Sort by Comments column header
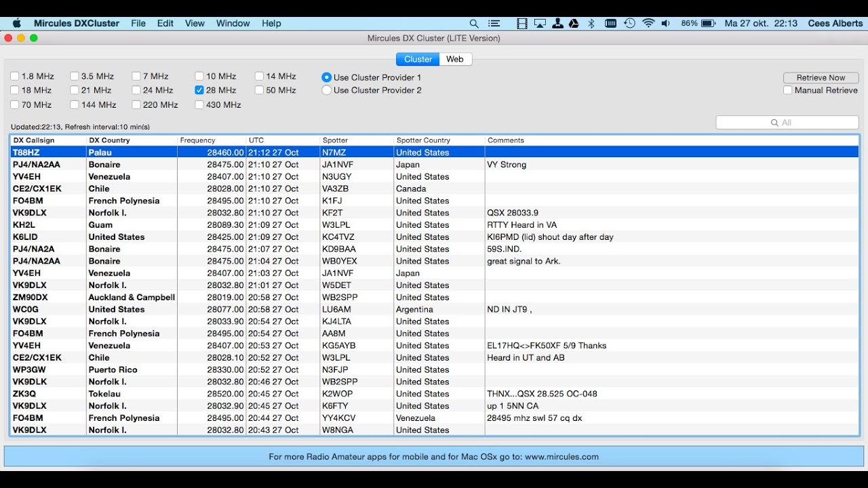The height and width of the screenshot is (488, 868). tap(671, 140)
